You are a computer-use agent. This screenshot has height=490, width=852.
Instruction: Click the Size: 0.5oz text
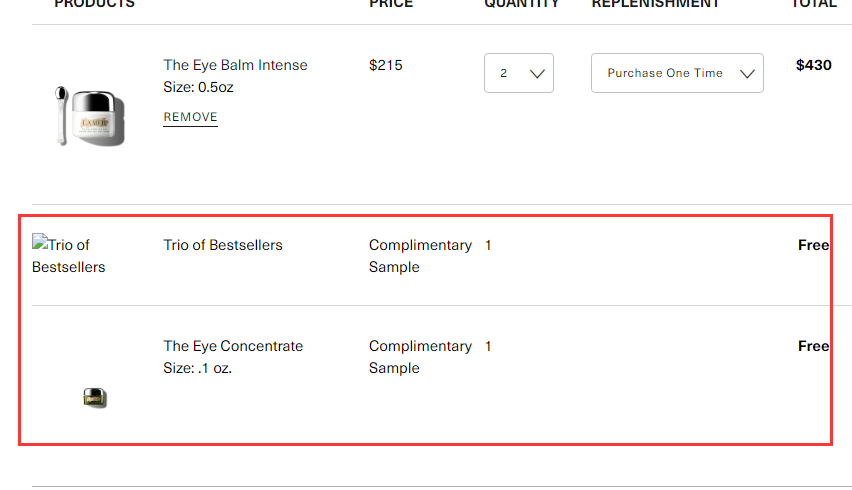point(198,87)
